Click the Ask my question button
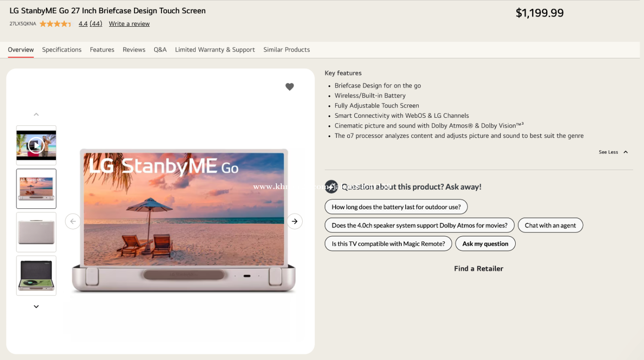The width and height of the screenshot is (644, 360). [486, 244]
